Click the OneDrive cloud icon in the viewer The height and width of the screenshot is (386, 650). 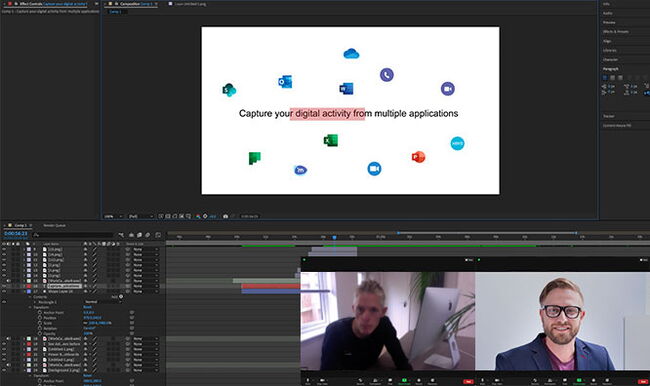point(351,53)
